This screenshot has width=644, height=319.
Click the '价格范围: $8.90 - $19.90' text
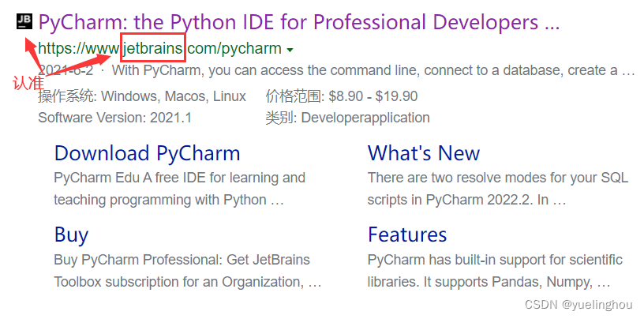coord(341,96)
